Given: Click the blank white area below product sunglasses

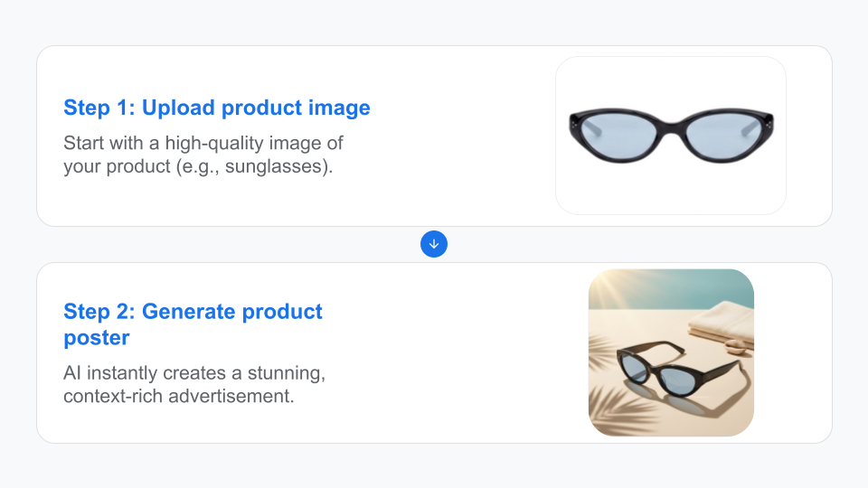Looking at the screenshot, I should coord(671,189).
